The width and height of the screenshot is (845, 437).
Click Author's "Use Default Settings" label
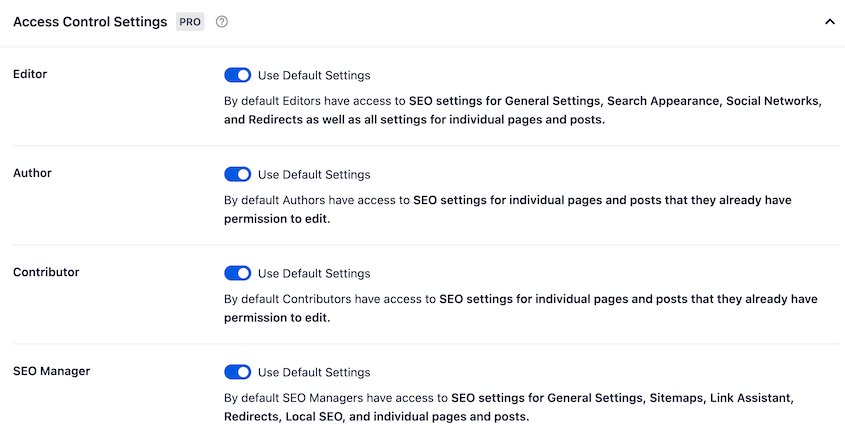pyautogui.click(x=314, y=174)
